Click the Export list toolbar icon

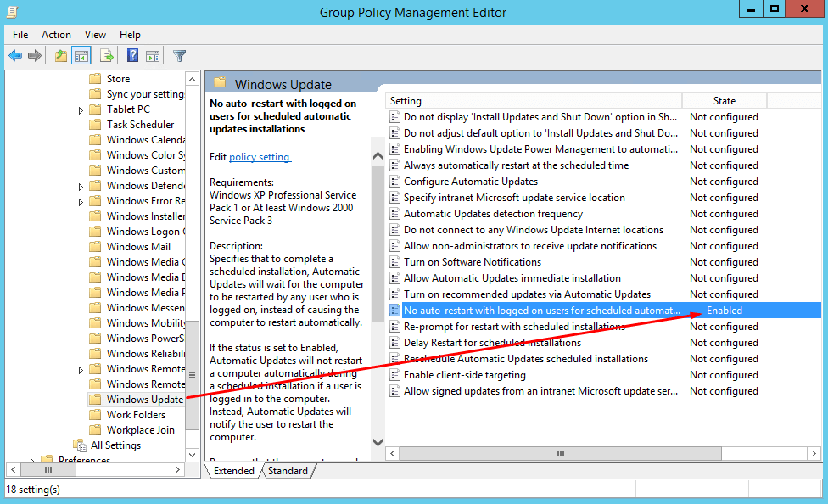[x=107, y=55]
